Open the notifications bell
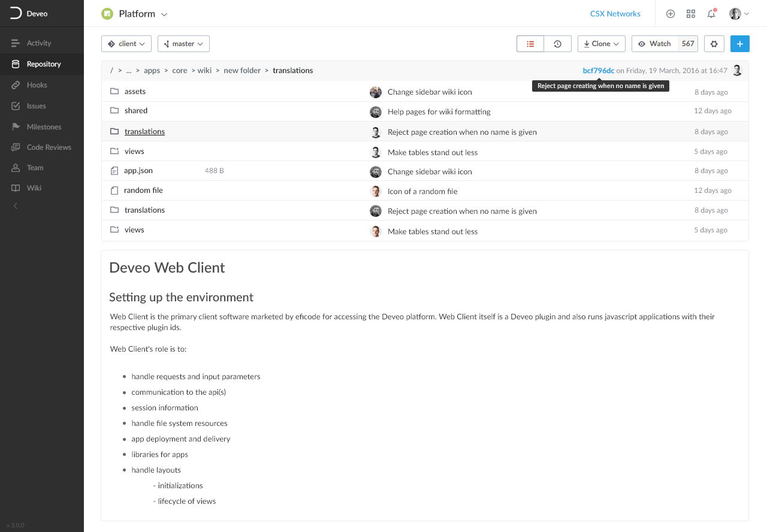The image size is (767, 532). point(711,14)
